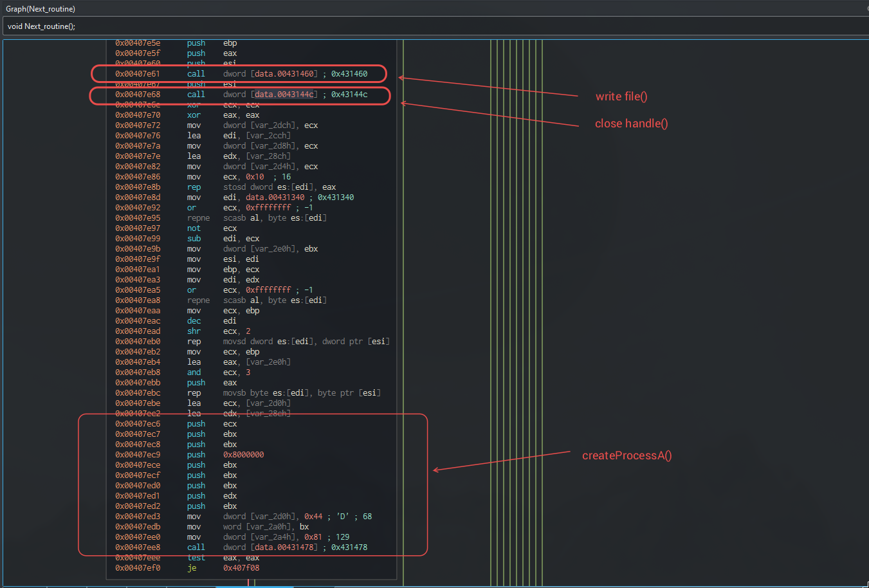Viewport: 869px width, 588px height.
Task: Select the address 0x00407e68
Action: (138, 95)
